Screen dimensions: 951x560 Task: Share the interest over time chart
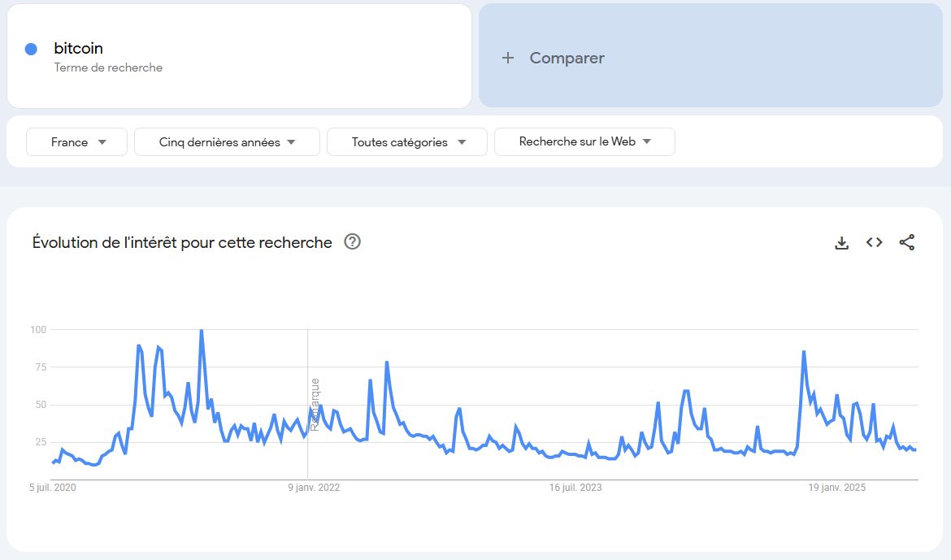pyautogui.click(x=907, y=242)
